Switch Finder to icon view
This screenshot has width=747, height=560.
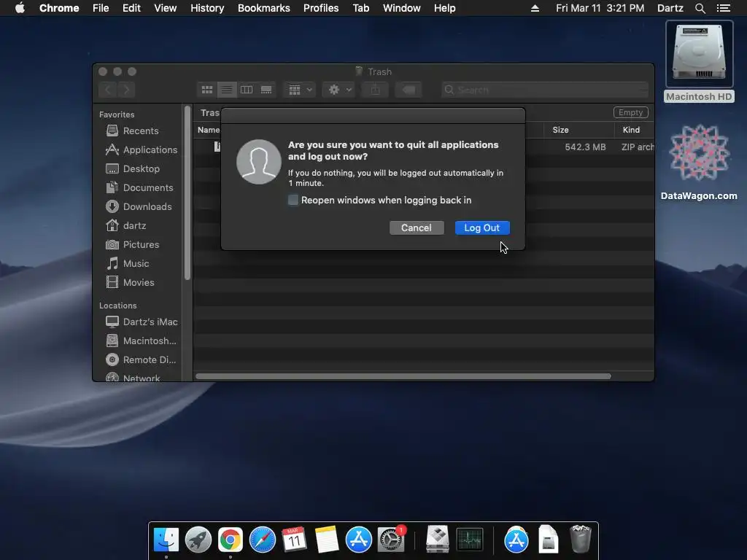tap(207, 90)
